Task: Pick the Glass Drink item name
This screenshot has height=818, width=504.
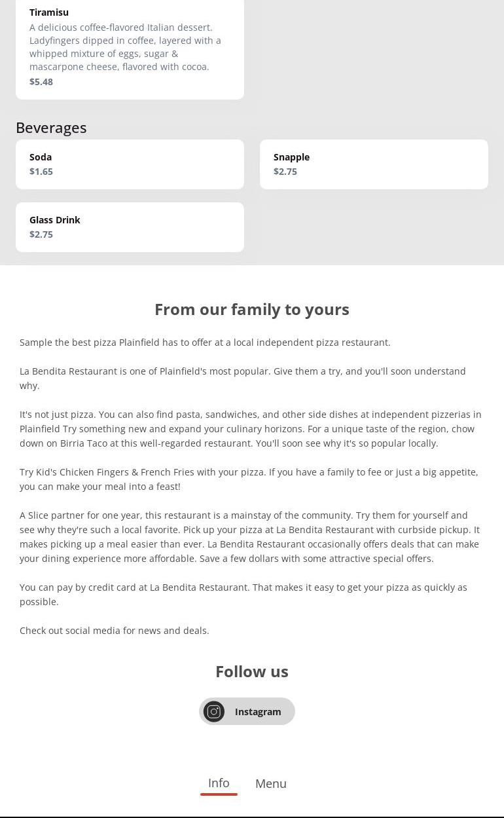Action: (55, 220)
